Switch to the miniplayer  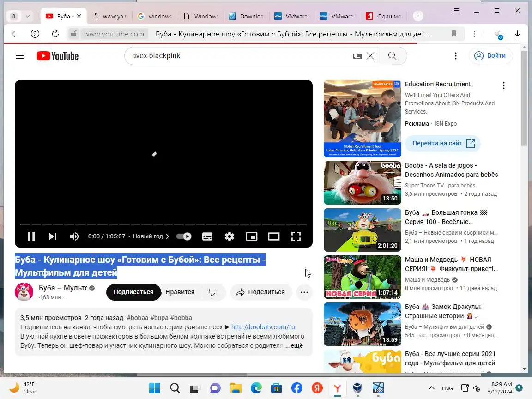(x=251, y=236)
